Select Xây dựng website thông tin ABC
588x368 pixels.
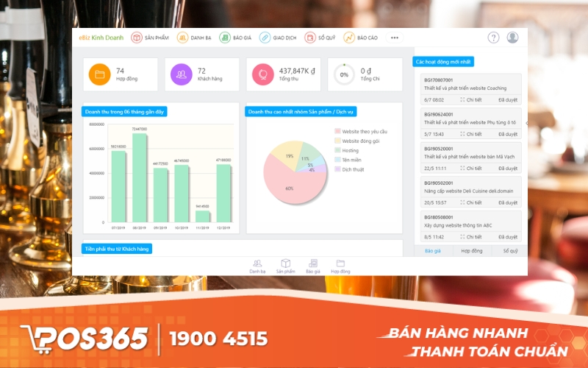(458, 225)
